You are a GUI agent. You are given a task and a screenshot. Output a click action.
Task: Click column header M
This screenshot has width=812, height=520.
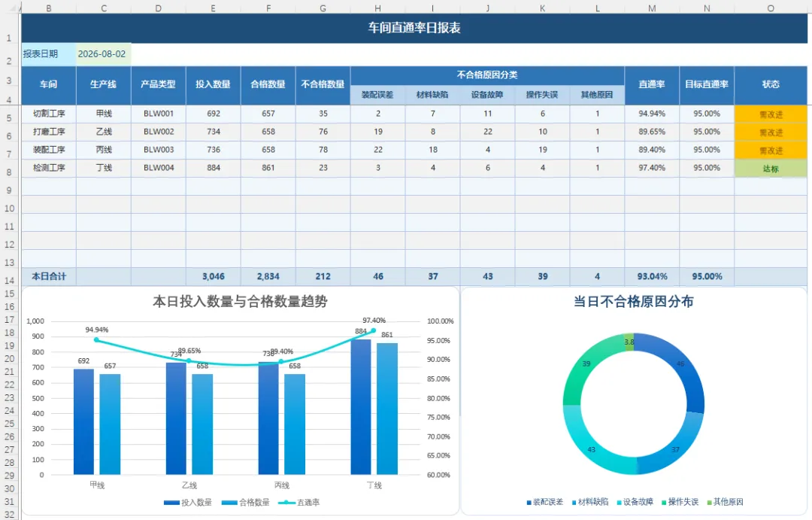click(652, 8)
